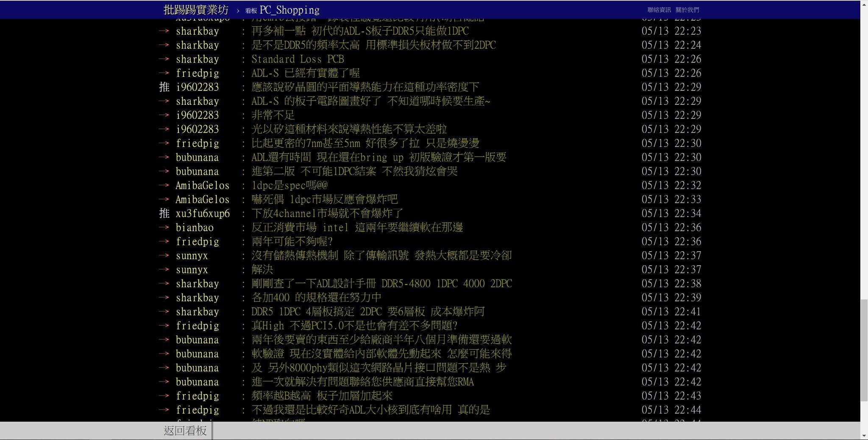Click the 推 marker beside i9602283's comment

(x=164, y=87)
